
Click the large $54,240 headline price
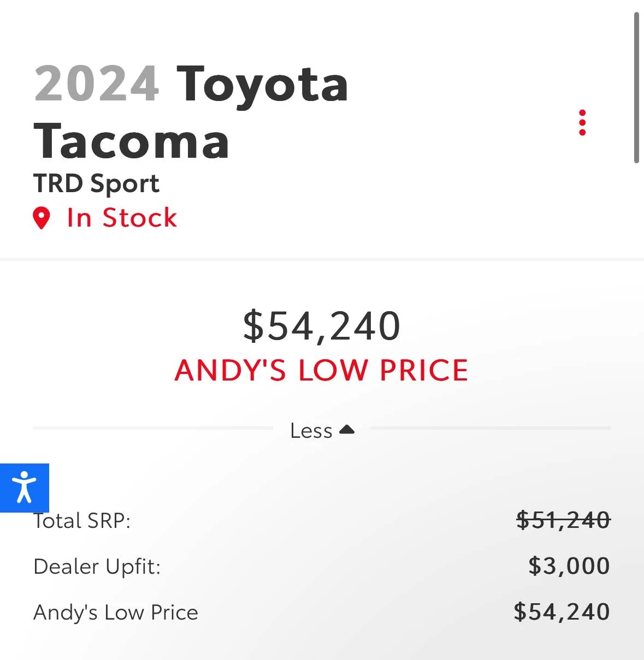322,326
